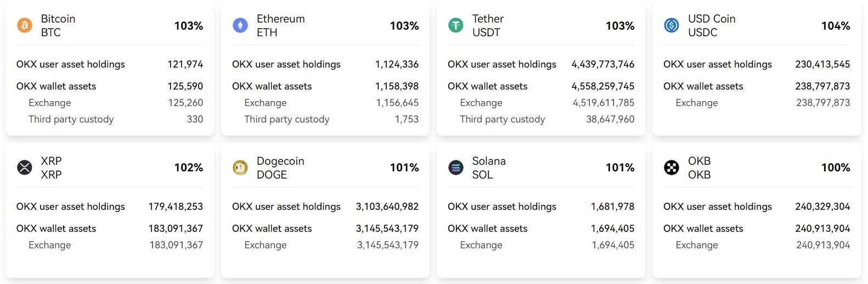Click Dogecoin's OKX user asset holdings label
The image size is (868, 284).
point(286,207)
